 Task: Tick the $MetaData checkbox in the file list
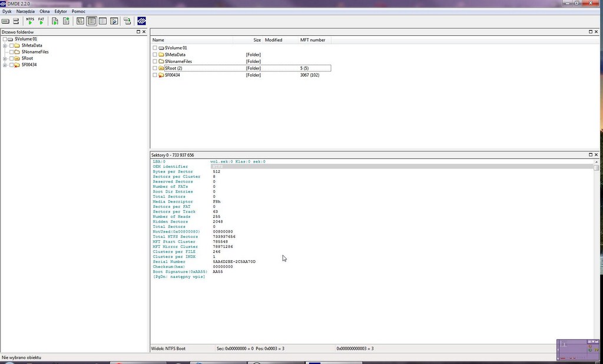(155, 55)
